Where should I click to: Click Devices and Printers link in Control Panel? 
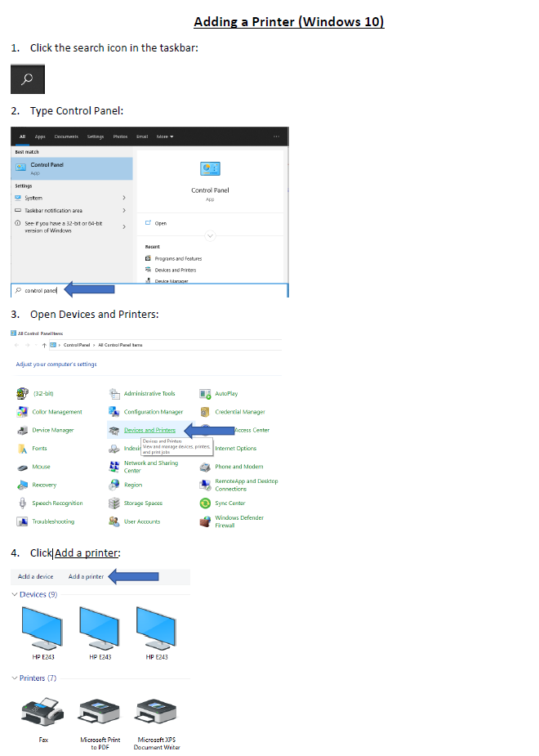[149, 430]
